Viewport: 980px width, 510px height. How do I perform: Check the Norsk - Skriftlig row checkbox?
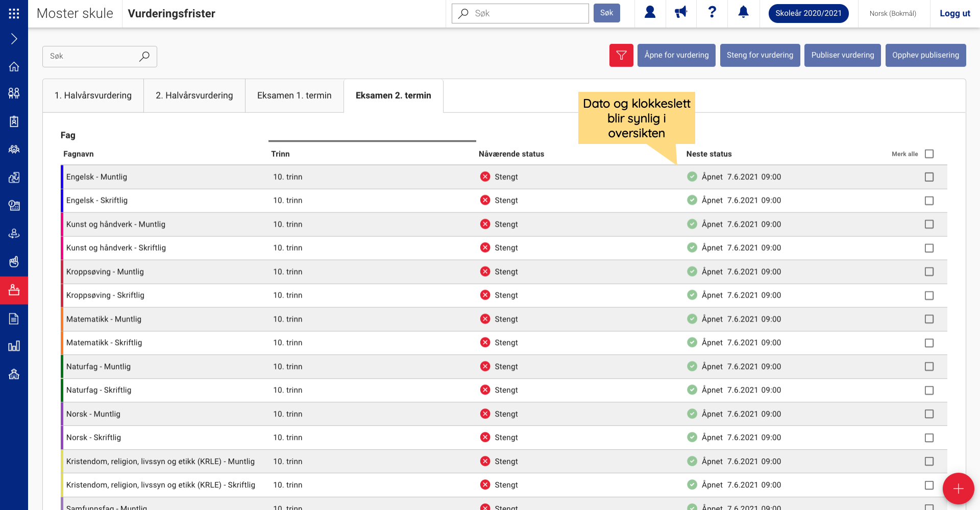pos(929,438)
